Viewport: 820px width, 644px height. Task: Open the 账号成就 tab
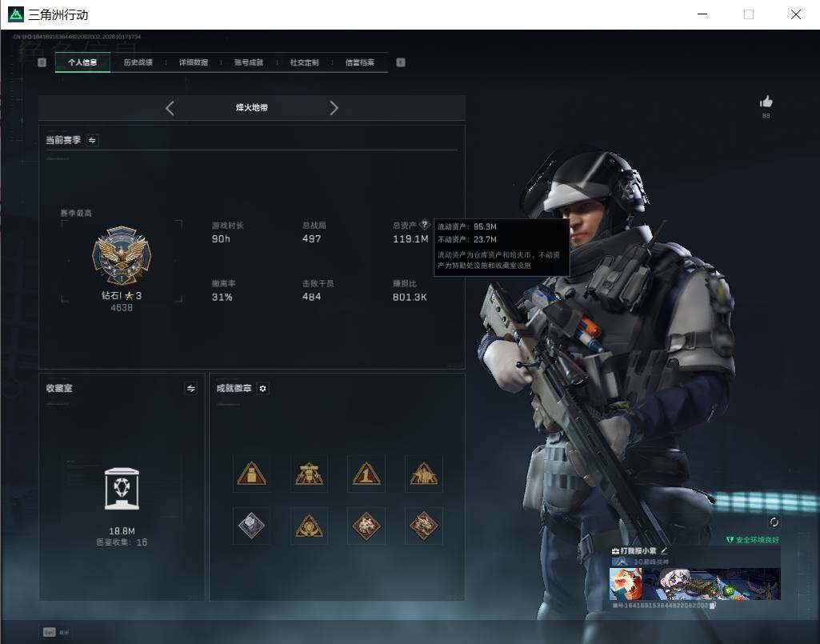[x=249, y=62]
